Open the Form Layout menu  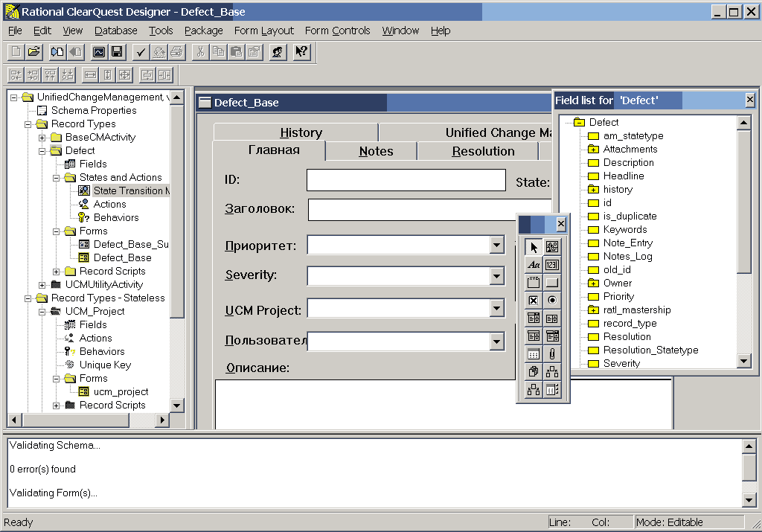pos(264,31)
